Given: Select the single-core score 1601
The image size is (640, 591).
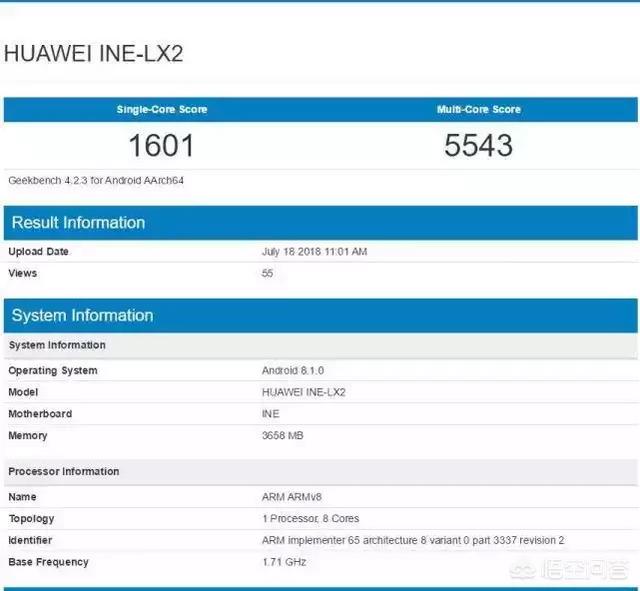Looking at the screenshot, I should [x=161, y=145].
